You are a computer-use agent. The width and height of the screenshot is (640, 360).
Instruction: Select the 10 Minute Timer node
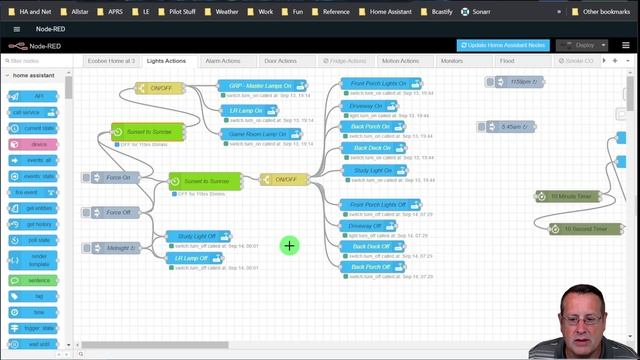pos(569,196)
